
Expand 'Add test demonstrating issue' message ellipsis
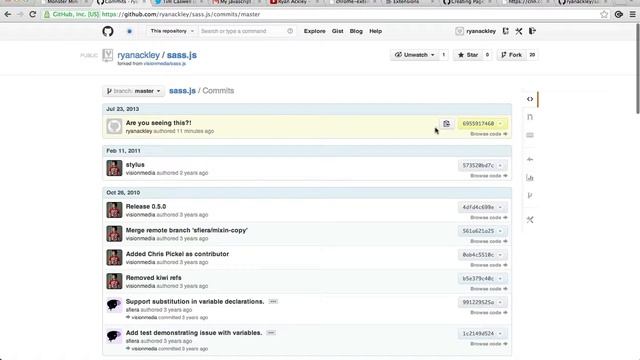point(271,333)
